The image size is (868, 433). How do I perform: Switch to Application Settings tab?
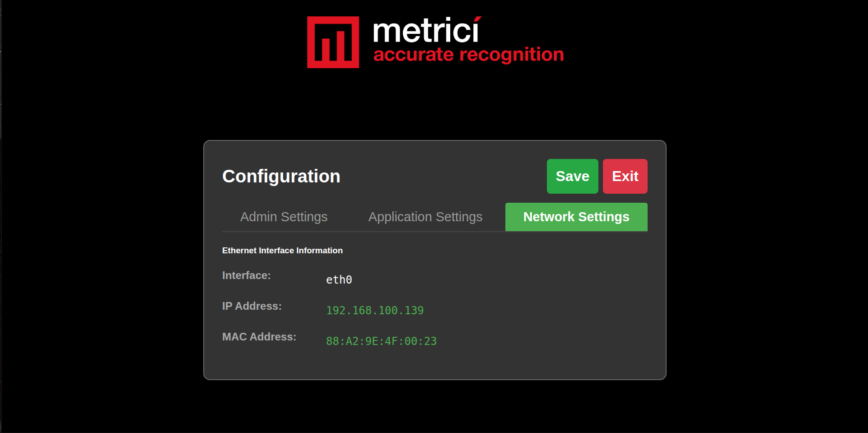425,217
